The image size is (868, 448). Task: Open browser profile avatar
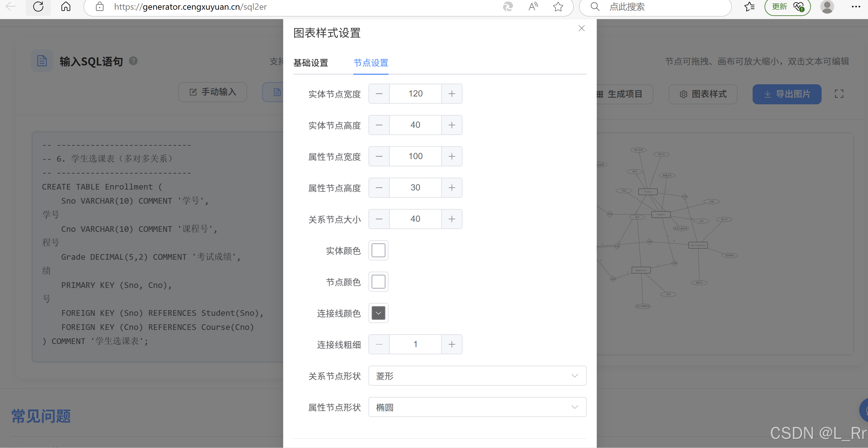(827, 6)
